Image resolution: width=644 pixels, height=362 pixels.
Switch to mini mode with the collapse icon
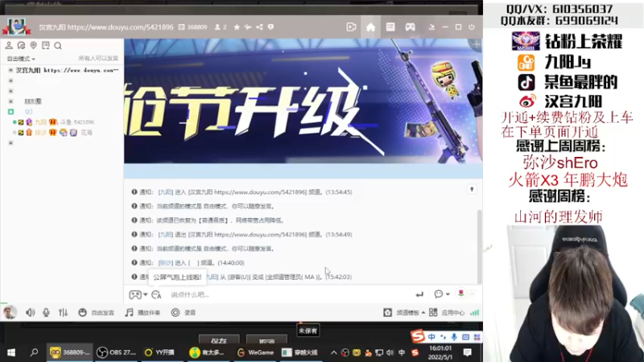point(431,27)
